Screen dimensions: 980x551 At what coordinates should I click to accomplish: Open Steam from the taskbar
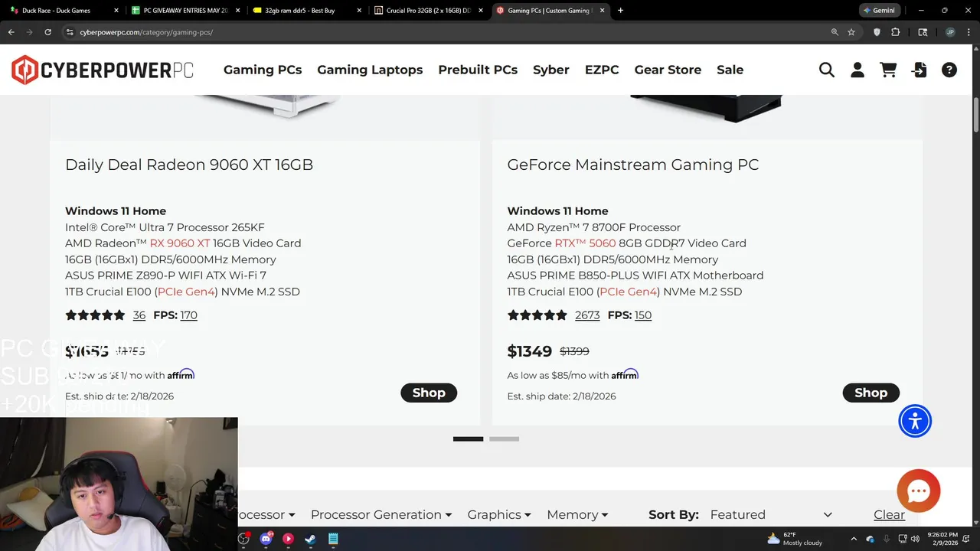tap(310, 539)
